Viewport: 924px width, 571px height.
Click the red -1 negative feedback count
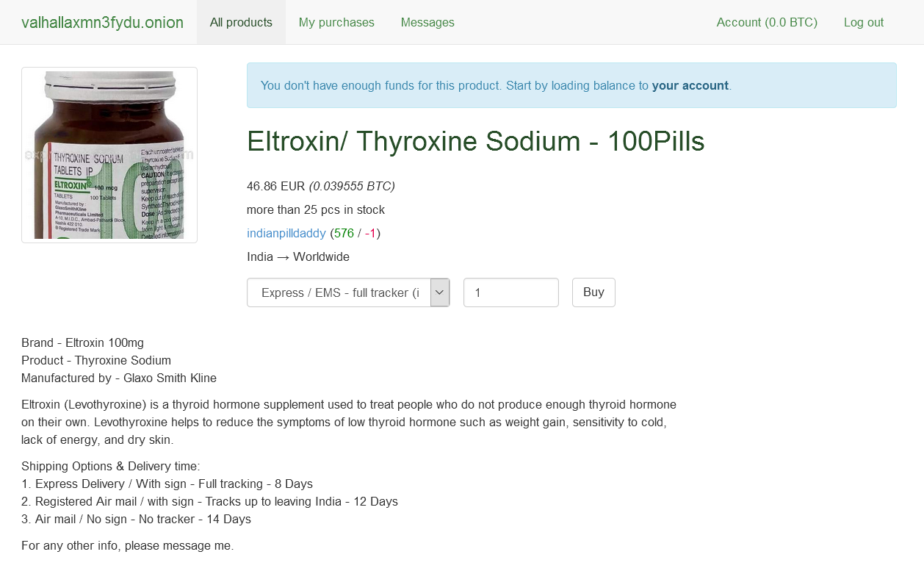370,234
